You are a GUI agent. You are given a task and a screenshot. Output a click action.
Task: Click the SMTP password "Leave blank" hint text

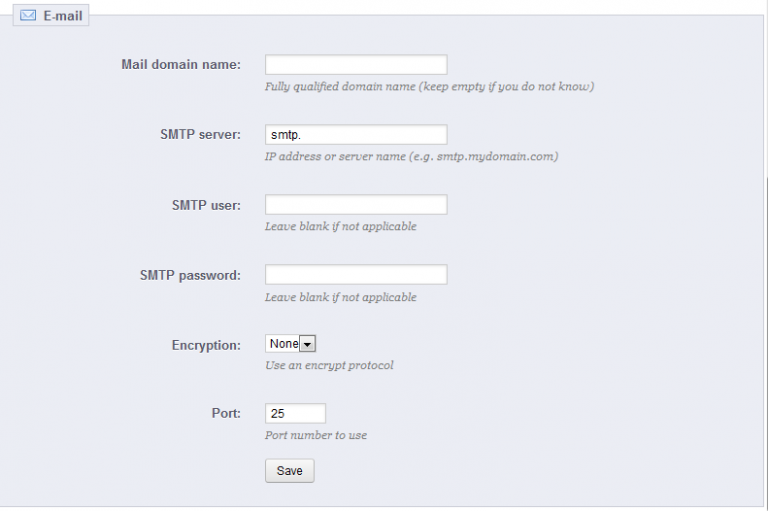coord(340,298)
